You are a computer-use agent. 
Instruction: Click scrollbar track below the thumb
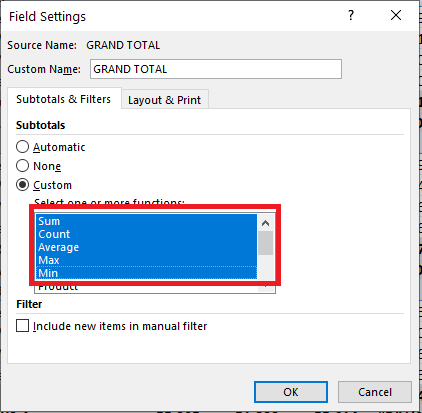point(265,267)
